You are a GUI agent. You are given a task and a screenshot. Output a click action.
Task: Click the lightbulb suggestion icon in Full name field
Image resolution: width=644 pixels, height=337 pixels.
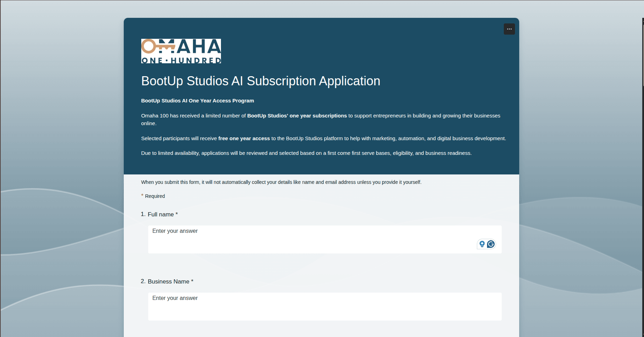point(482,244)
